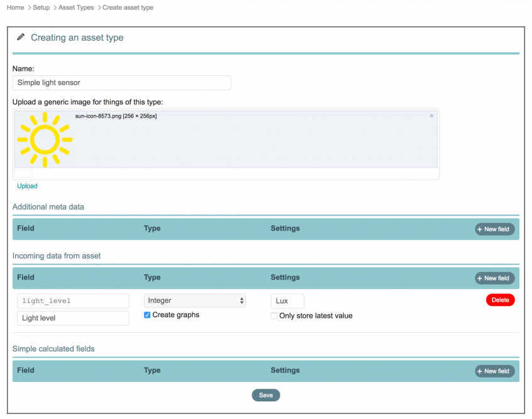The height and width of the screenshot is (419, 532).
Task: Click inside the Name text field
Action: (x=121, y=82)
